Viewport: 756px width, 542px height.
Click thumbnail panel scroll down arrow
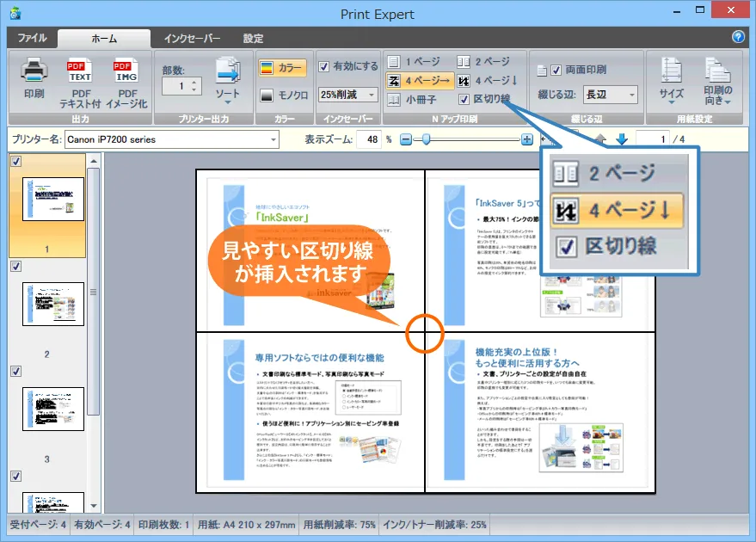pos(94,507)
